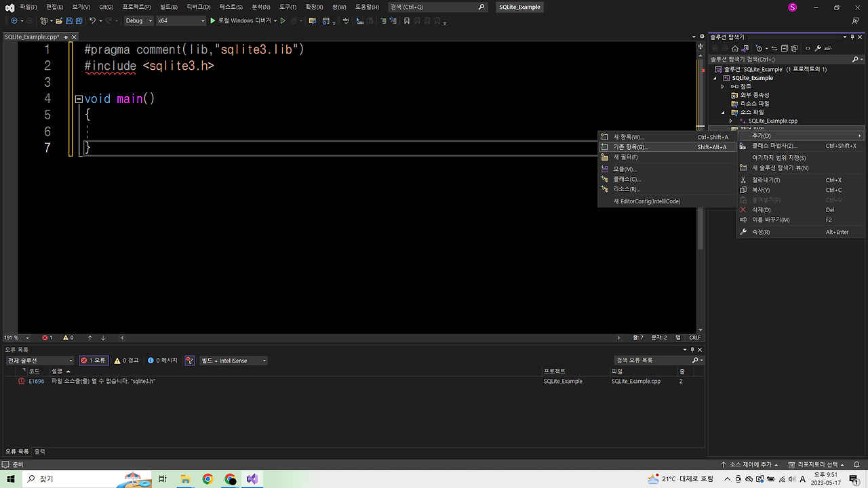This screenshot has height=488, width=868.
Task: Open Visual Studio from the Windows taskbar
Action: (x=252, y=479)
